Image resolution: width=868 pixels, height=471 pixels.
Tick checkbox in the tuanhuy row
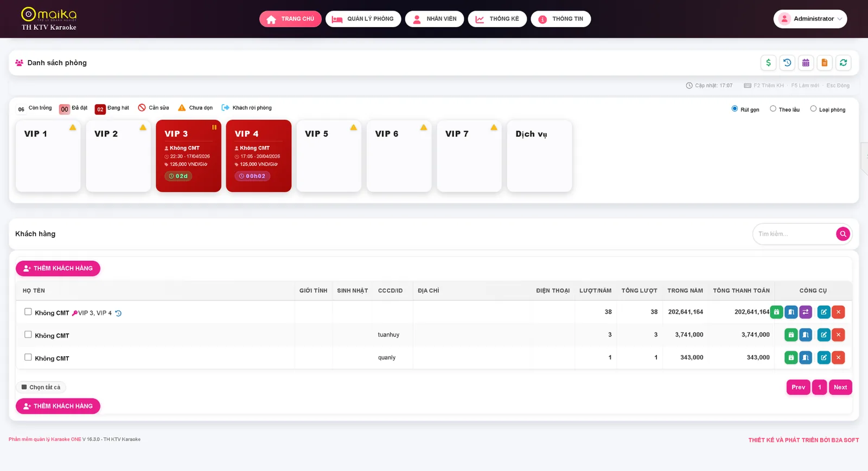tap(28, 334)
